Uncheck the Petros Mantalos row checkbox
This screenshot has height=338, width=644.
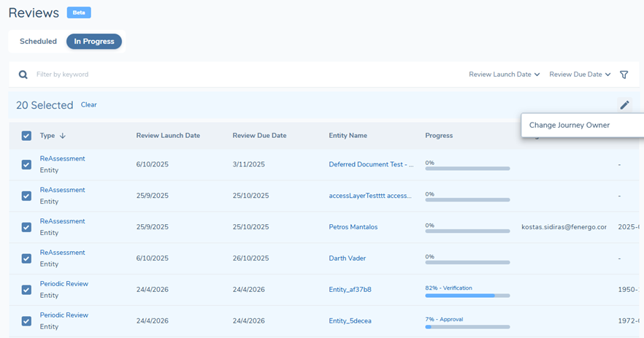pyautogui.click(x=26, y=227)
